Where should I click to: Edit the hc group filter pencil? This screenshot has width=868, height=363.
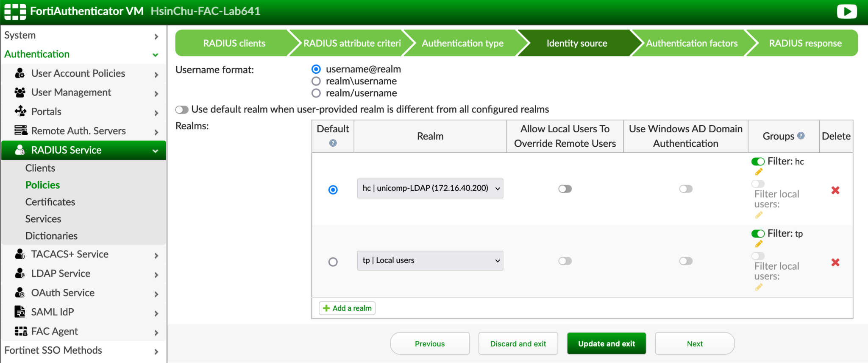click(x=759, y=172)
